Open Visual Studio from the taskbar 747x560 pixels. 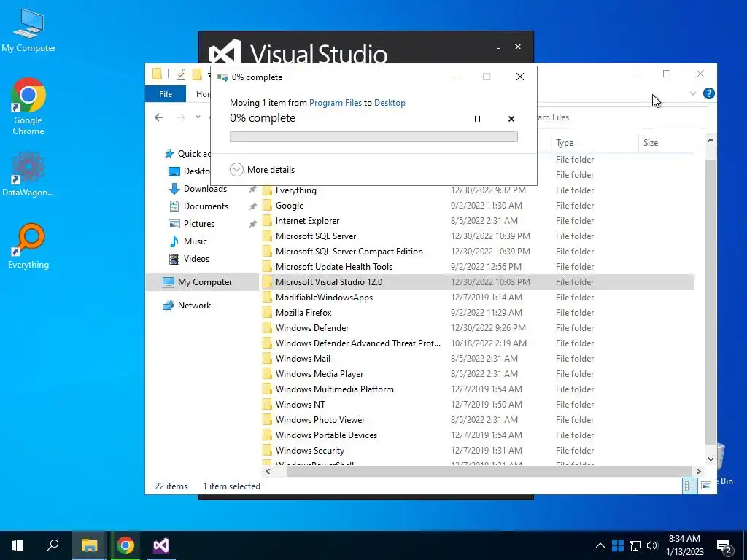161,545
